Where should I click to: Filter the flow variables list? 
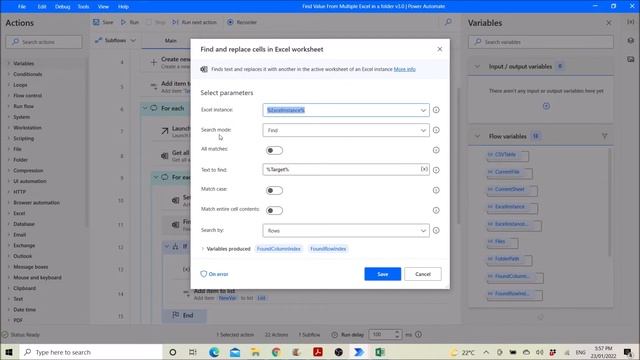(604, 136)
